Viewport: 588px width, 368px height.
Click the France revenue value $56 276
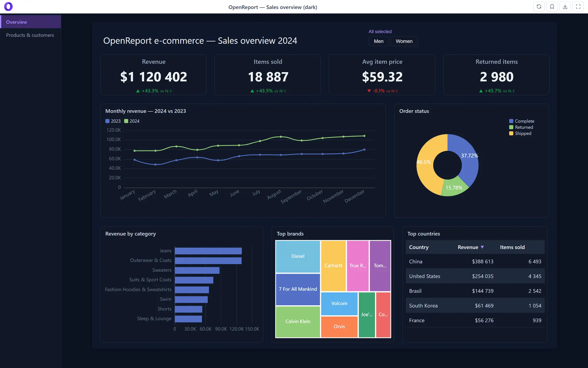click(484, 320)
